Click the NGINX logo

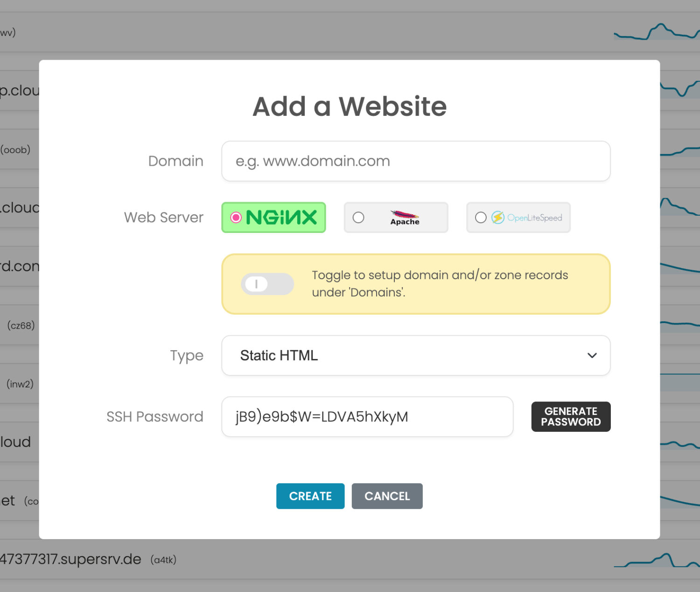pyautogui.click(x=281, y=218)
